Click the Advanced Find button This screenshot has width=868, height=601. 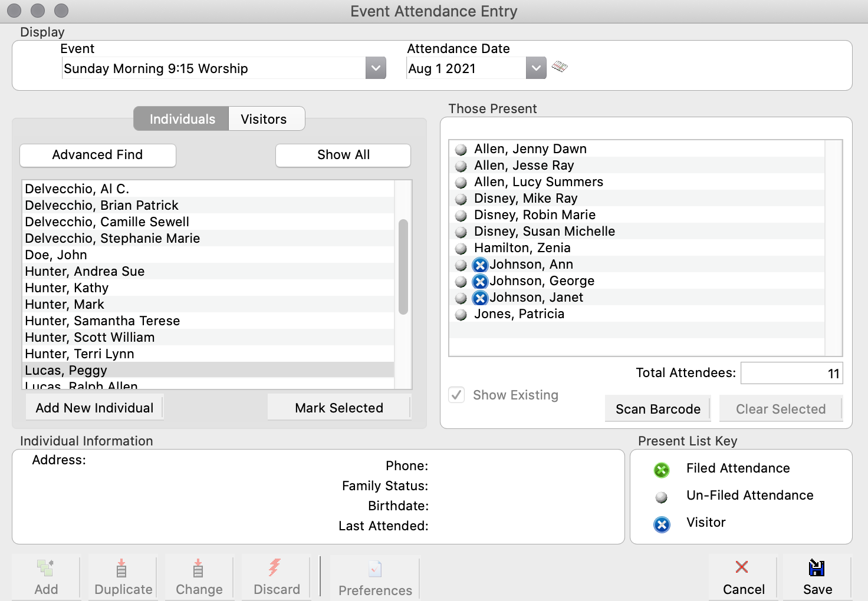coord(98,155)
